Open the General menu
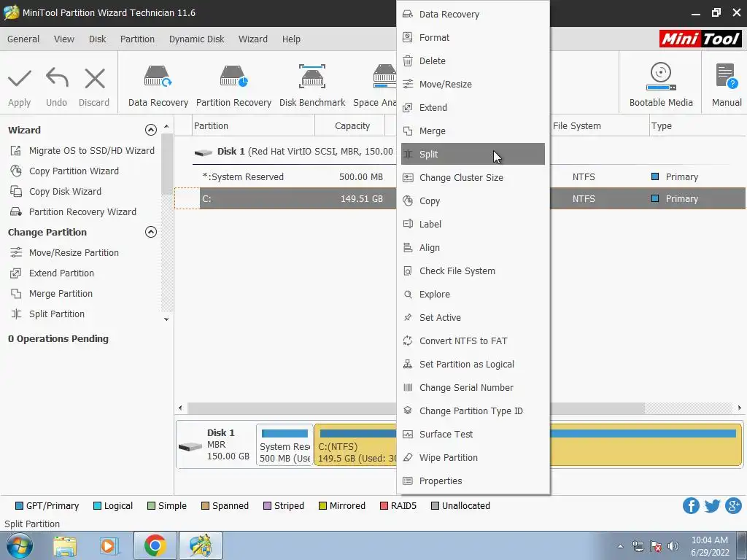 pos(23,39)
